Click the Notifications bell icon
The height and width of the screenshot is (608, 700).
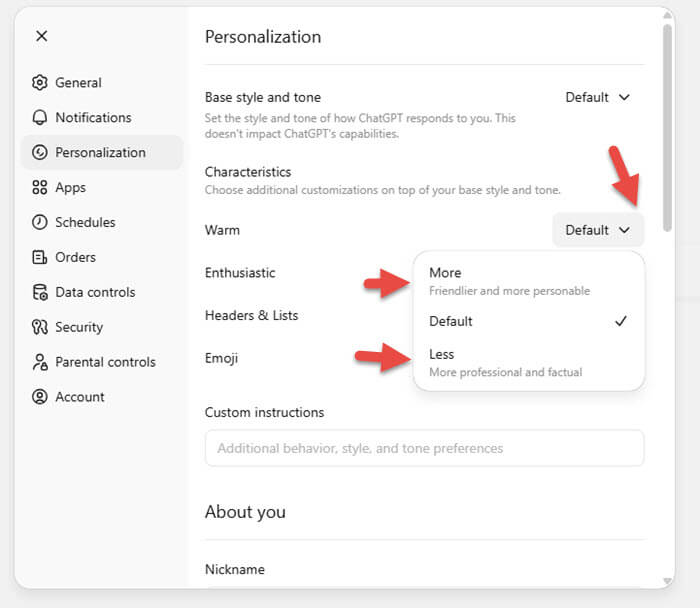[x=40, y=118]
